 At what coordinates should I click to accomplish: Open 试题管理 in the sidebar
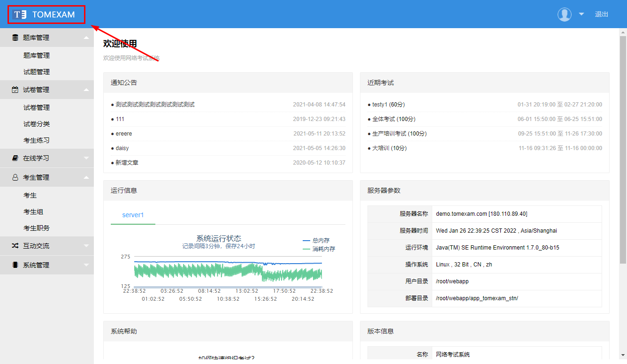[x=37, y=72]
